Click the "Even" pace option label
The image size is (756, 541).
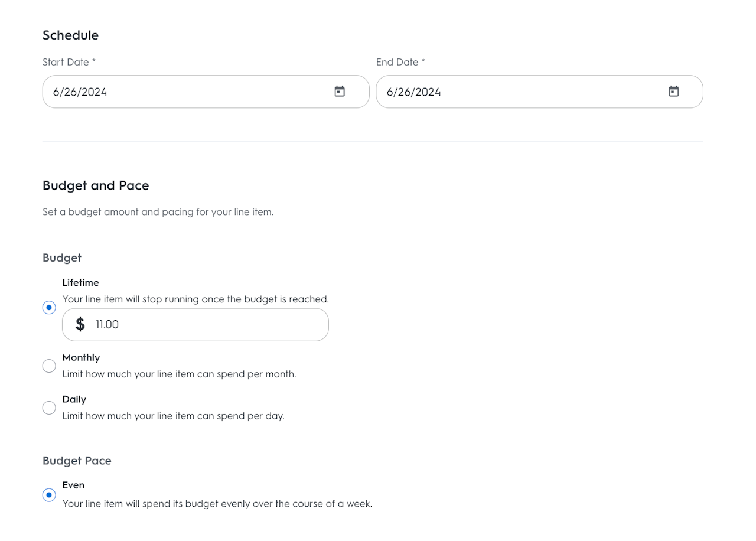point(74,485)
